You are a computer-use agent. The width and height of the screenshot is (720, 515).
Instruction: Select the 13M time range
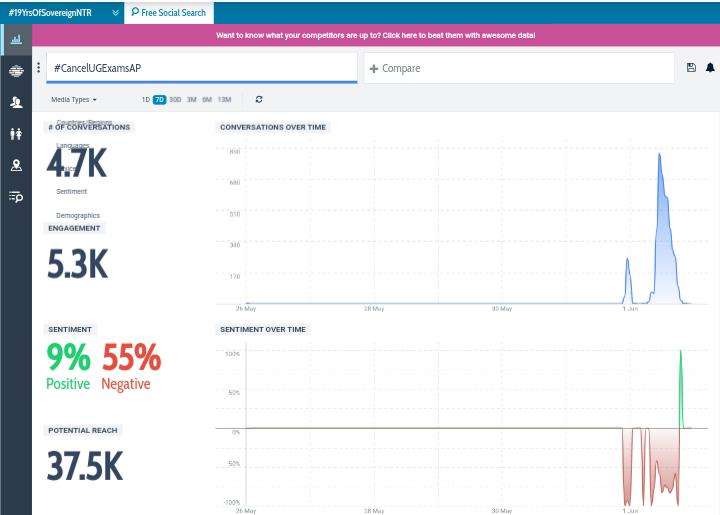(224, 99)
